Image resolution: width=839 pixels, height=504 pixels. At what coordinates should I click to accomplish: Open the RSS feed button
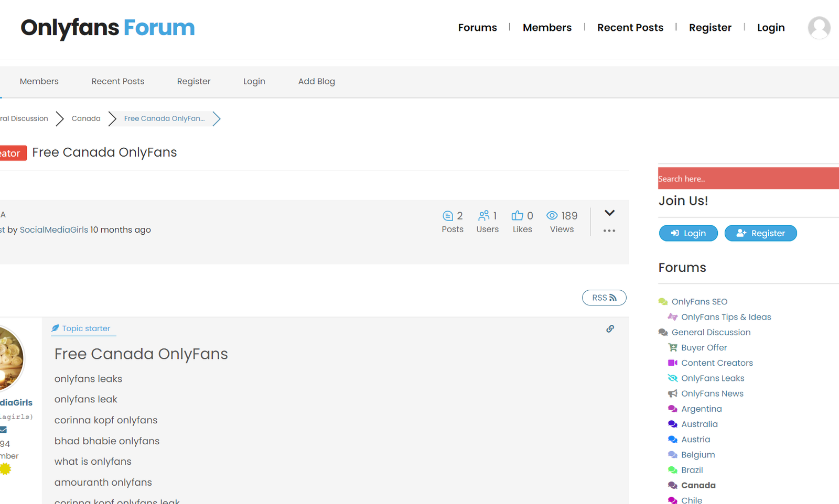tap(604, 298)
